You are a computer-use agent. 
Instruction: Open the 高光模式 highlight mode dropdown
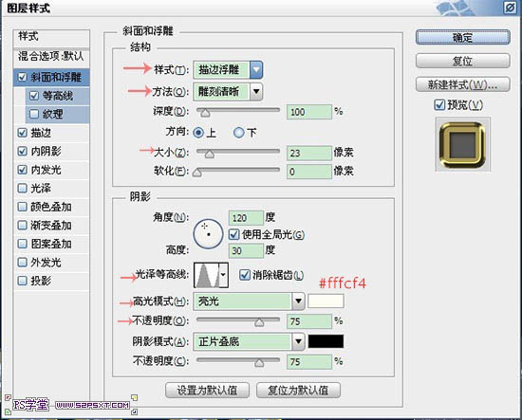[x=249, y=301]
